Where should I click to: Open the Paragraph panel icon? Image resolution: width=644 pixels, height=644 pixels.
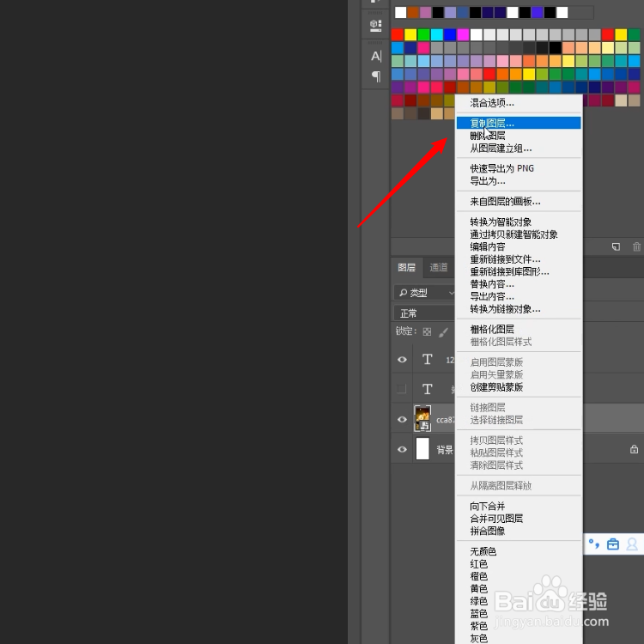[376, 76]
